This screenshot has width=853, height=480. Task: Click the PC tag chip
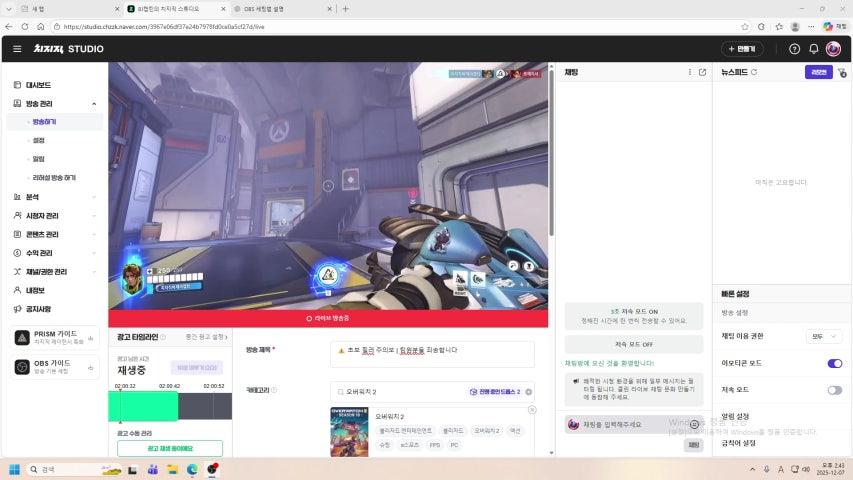pos(454,445)
